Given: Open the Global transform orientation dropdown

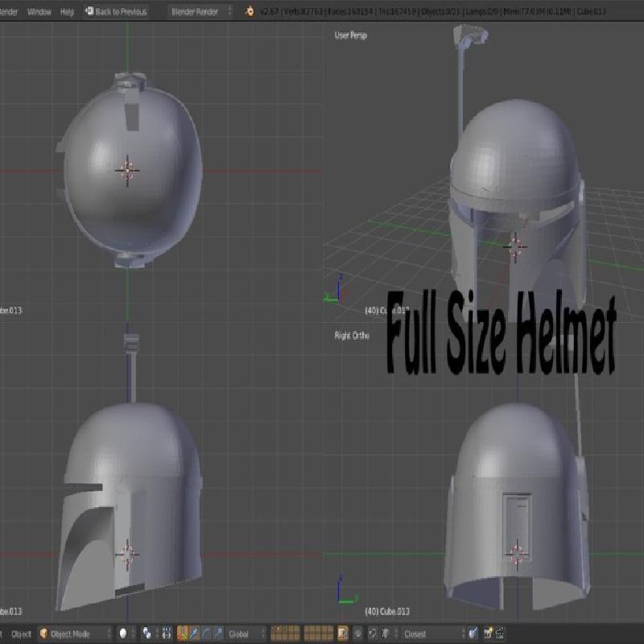Looking at the screenshot, I should pyautogui.click(x=246, y=634).
